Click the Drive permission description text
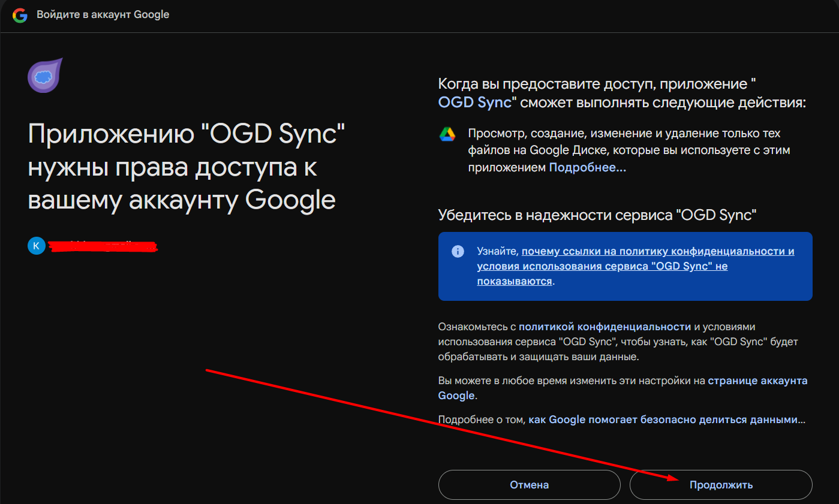The height and width of the screenshot is (504, 839). [x=629, y=150]
